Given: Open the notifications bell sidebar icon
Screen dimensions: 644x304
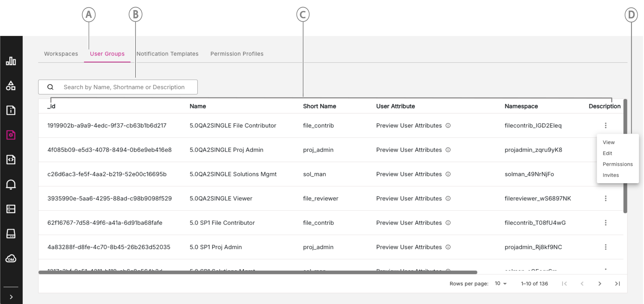Looking at the screenshot, I should coord(11,184).
